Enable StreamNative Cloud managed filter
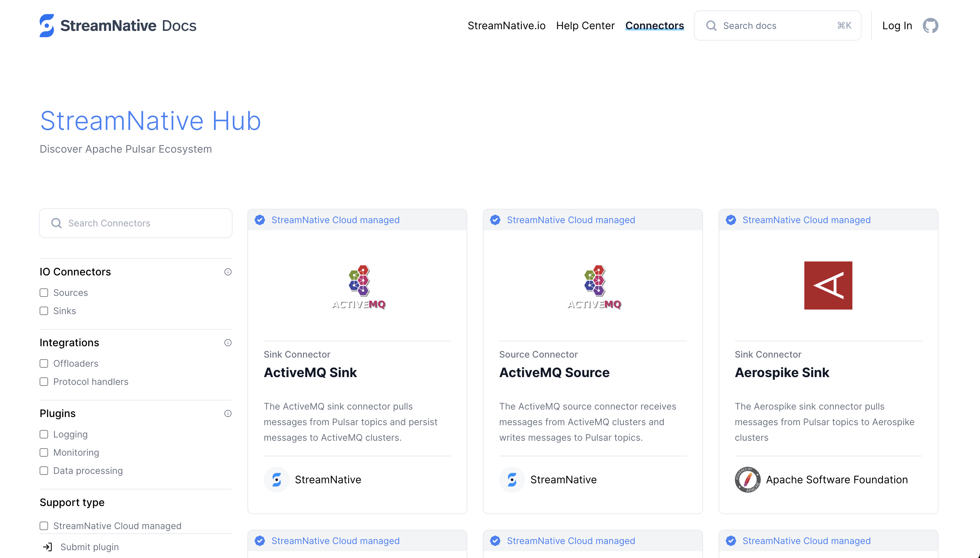The height and width of the screenshot is (558, 980). (44, 526)
